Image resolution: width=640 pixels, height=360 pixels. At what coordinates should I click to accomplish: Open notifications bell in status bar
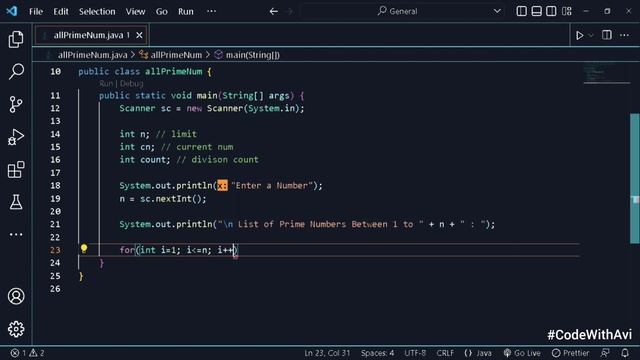pos(625,353)
